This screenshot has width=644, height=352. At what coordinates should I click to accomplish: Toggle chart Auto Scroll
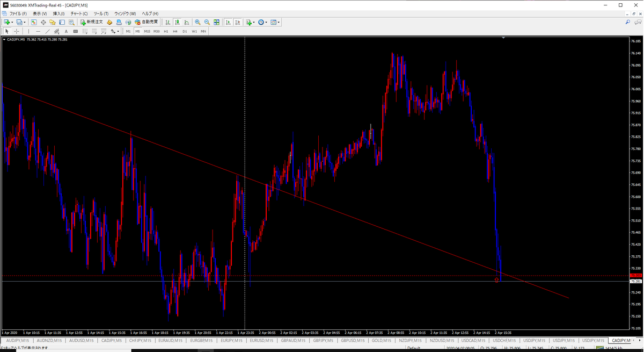click(x=228, y=22)
